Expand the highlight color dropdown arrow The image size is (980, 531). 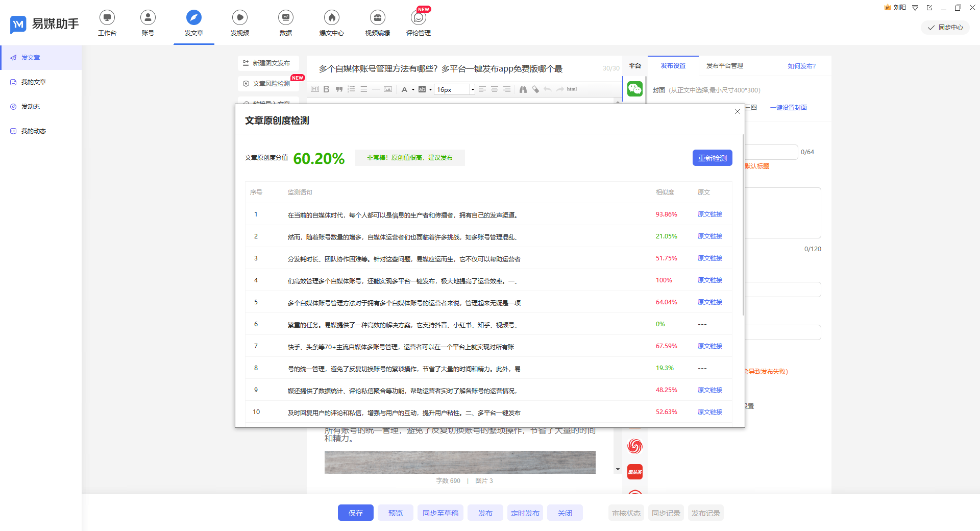tap(430, 90)
